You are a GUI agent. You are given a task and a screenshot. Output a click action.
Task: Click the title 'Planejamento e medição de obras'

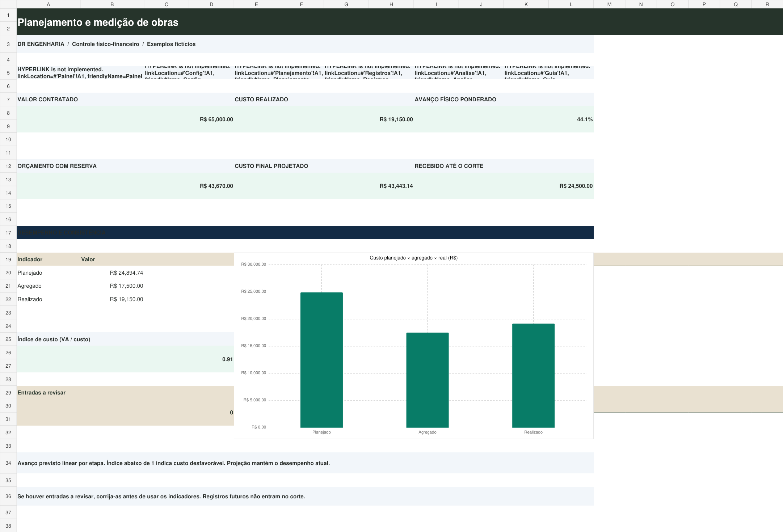98,22
